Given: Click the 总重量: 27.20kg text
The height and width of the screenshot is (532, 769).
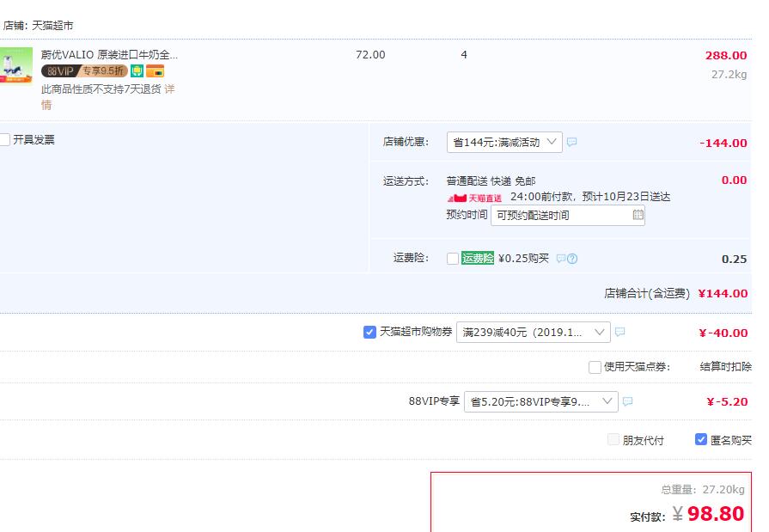Looking at the screenshot, I should [703, 489].
